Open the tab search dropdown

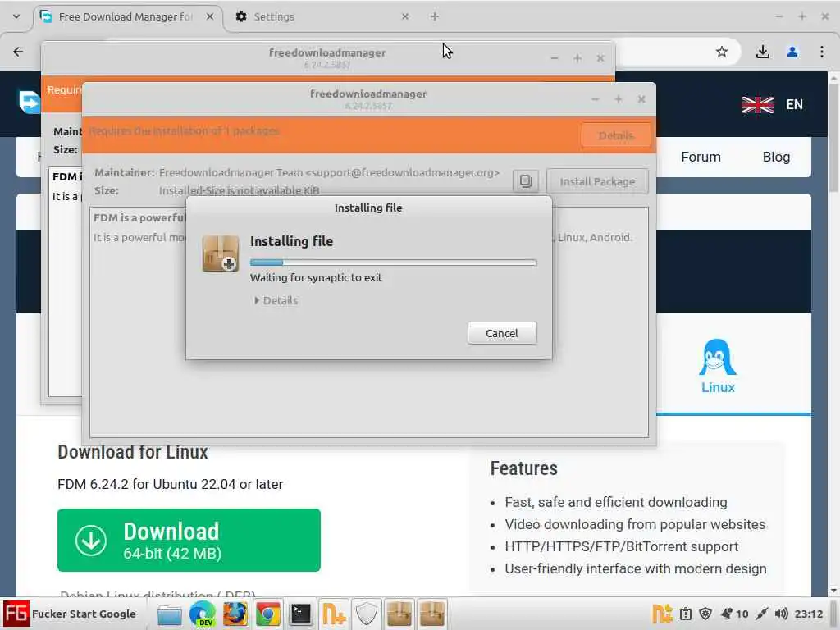click(16, 16)
